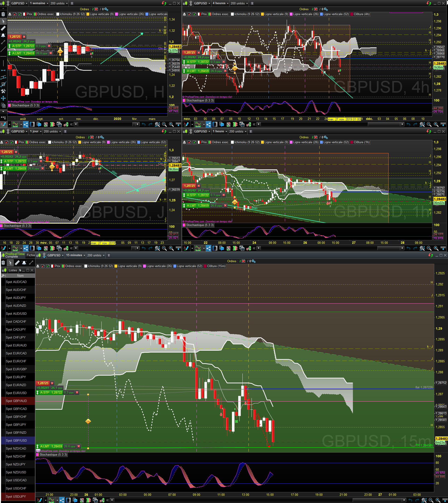Click auto-fit zoom icon under 15 minutes chart
This screenshot has width=448, height=503.
pos(424,500)
